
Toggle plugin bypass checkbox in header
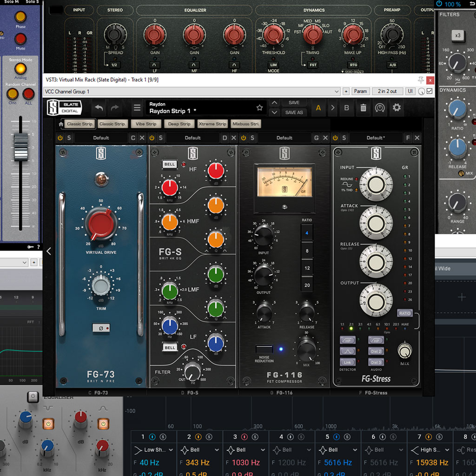click(x=429, y=91)
